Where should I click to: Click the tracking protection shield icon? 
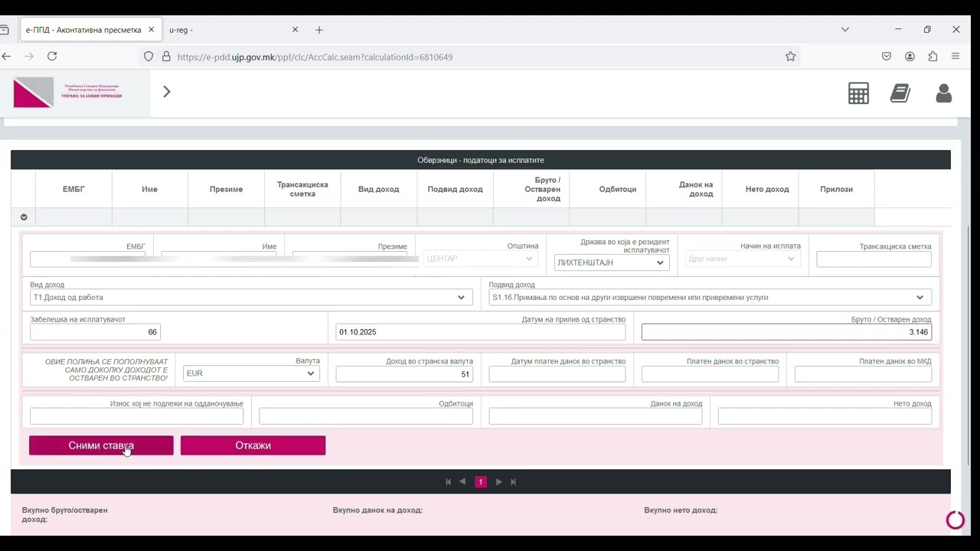pos(149,57)
